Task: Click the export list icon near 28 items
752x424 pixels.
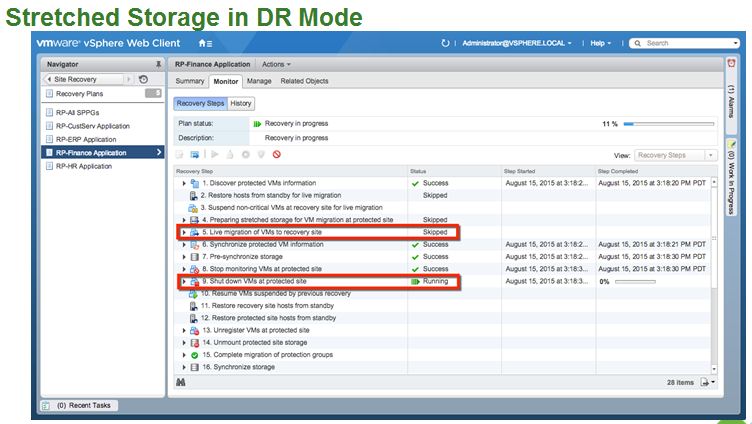Action: (x=707, y=381)
